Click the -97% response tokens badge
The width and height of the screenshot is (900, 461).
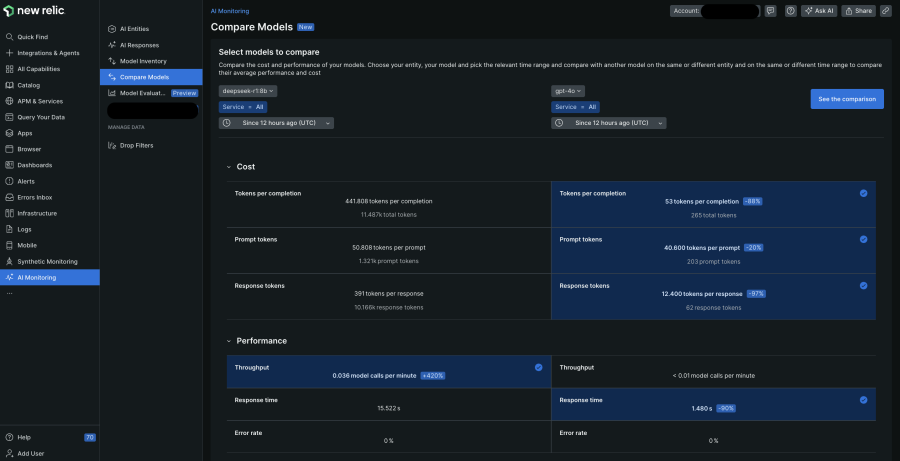[756, 293]
